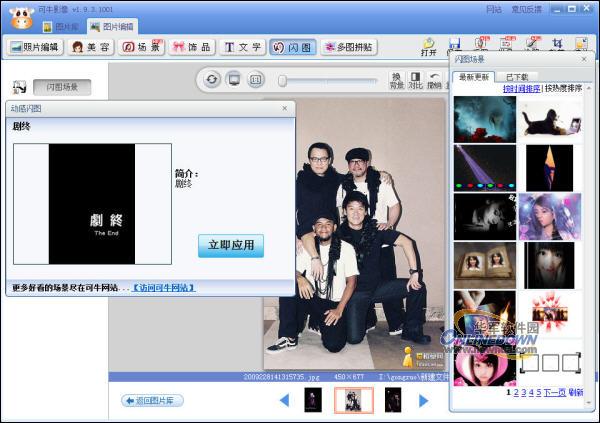This screenshot has height=423, width=600.
Task: Click the 对比 compare icon
Action: (415, 80)
